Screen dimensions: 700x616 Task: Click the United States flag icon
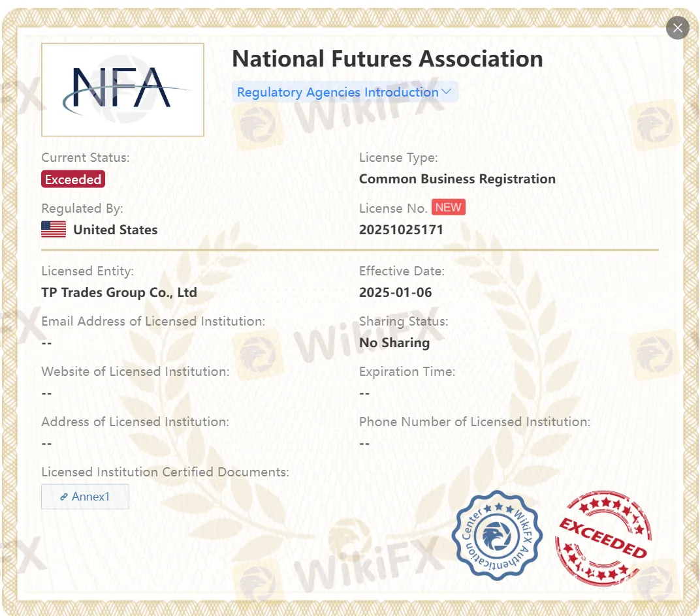54,229
